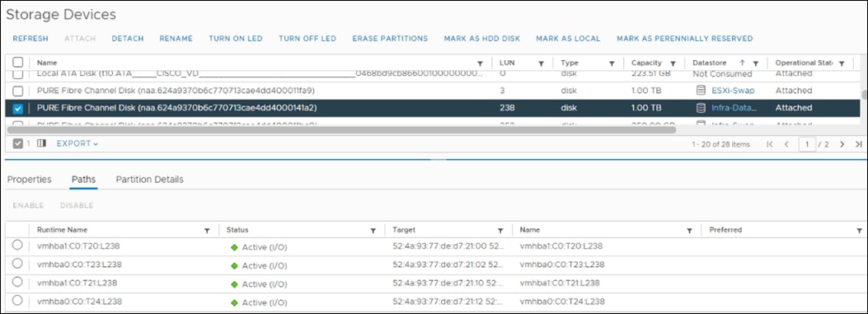
Task: Open the Infra-Data datastore link
Action: [x=734, y=107]
